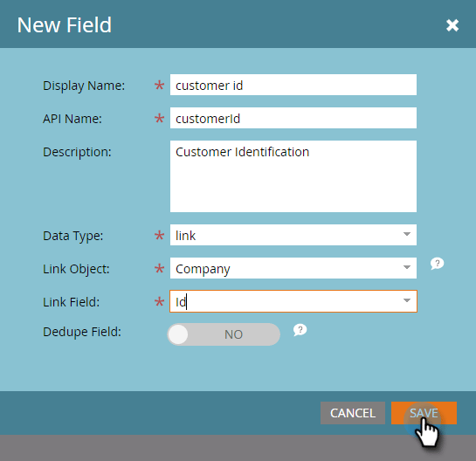Viewport: 476px width, 461px height.
Task: Open the help tooltip beside Link Object
Action: pyautogui.click(x=438, y=264)
